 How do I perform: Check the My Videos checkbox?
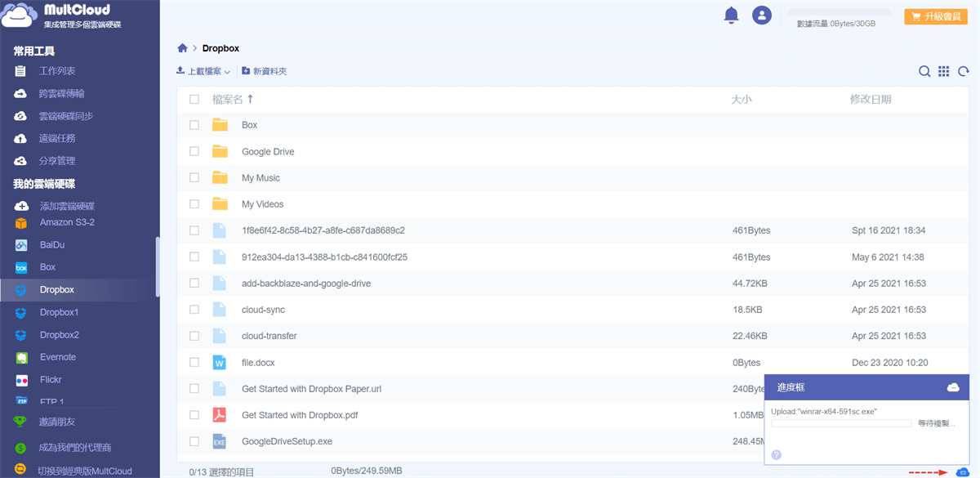click(194, 203)
